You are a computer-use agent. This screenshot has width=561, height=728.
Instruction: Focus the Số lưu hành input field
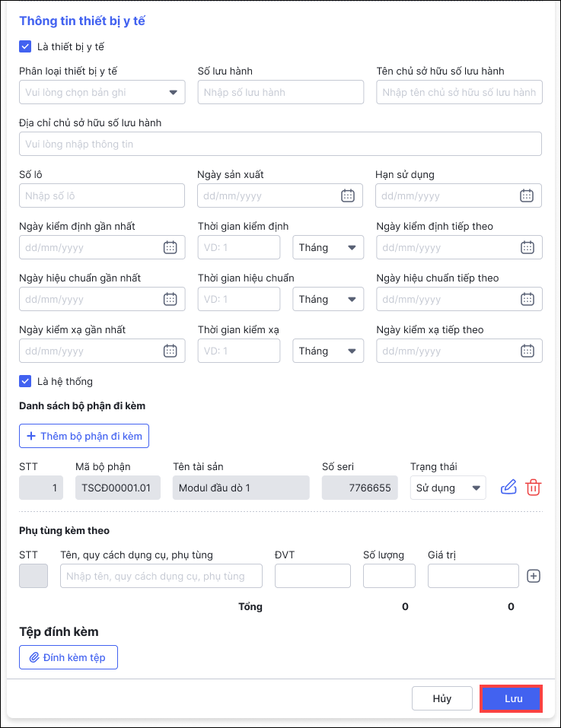pos(280,93)
